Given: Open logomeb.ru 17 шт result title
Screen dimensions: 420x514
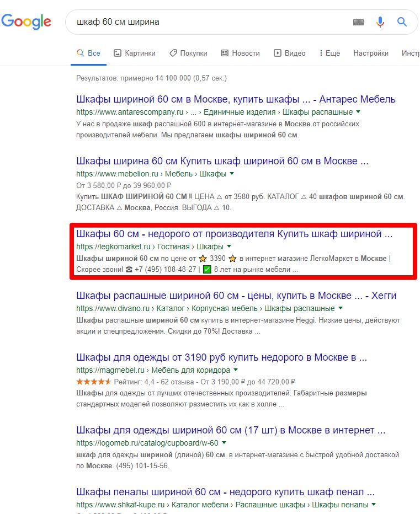Looking at the screenshot, I should pyautogui.click(x=231, y=430).
